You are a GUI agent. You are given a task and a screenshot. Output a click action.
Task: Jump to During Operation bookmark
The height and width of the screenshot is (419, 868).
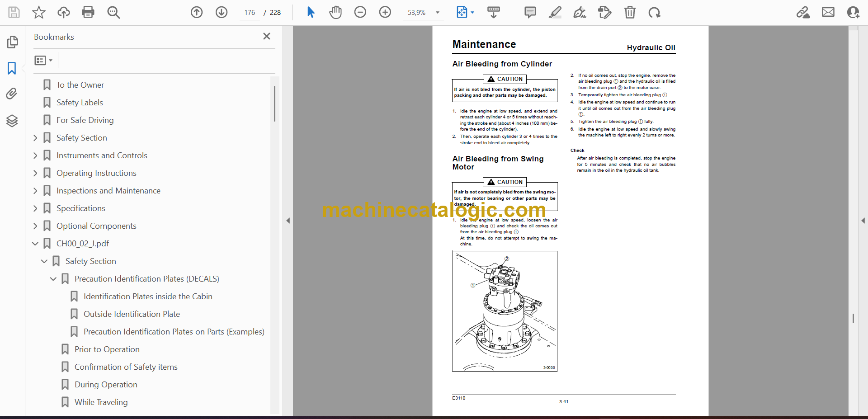106,385
